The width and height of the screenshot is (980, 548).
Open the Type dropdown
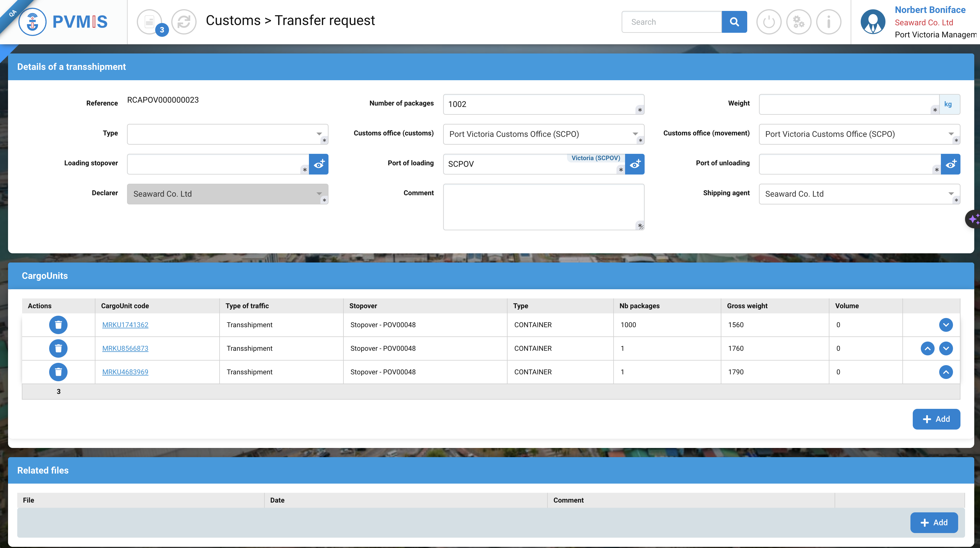tap(227, 134)
